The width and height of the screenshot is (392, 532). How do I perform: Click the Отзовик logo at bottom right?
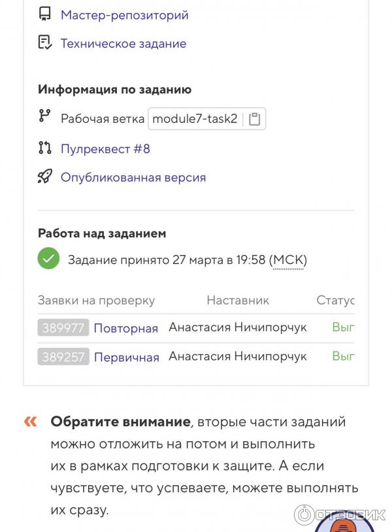[344, 514]
